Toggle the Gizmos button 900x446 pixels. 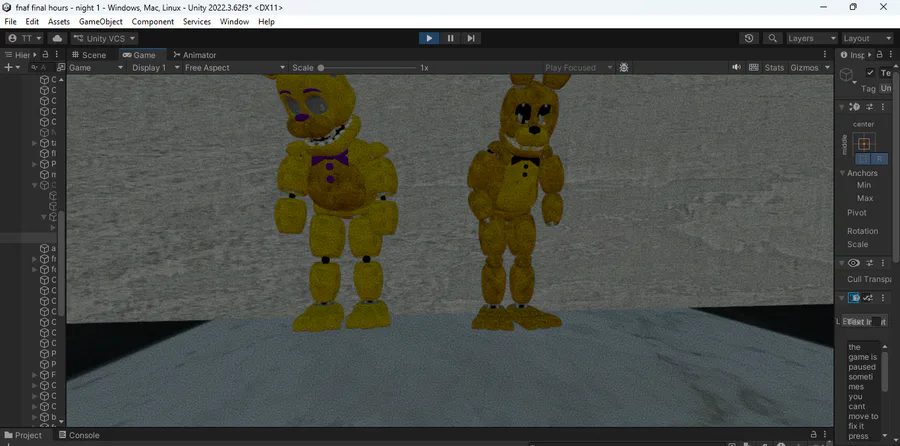(x=804, y=68)
